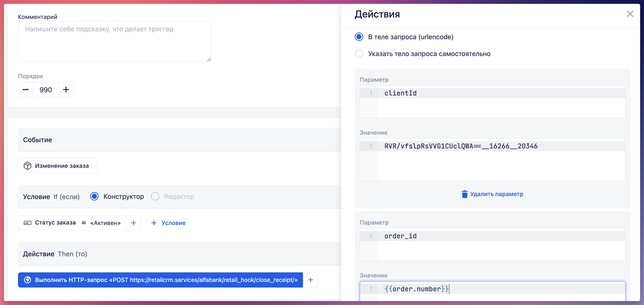The height and width of the screenshot is (305, 644).
Task: Click into the Комментарий text area
Action: click(x=114, y=42)
